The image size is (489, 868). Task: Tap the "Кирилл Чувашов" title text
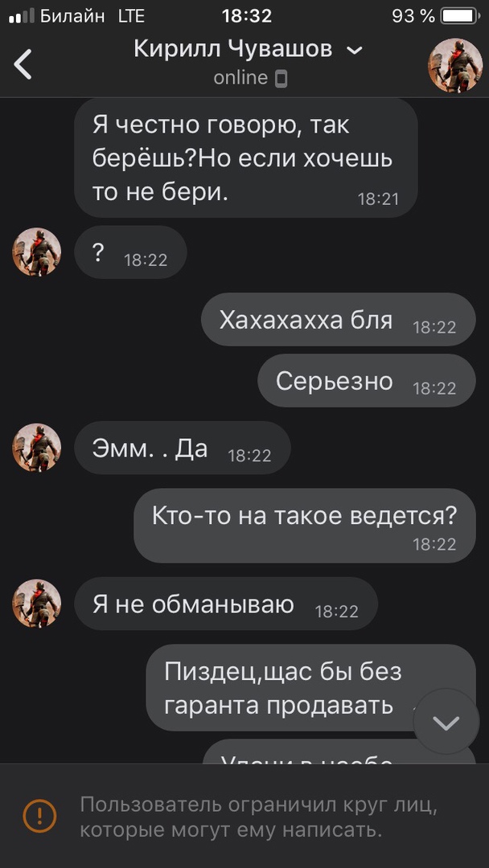click(x=233, y=50)
